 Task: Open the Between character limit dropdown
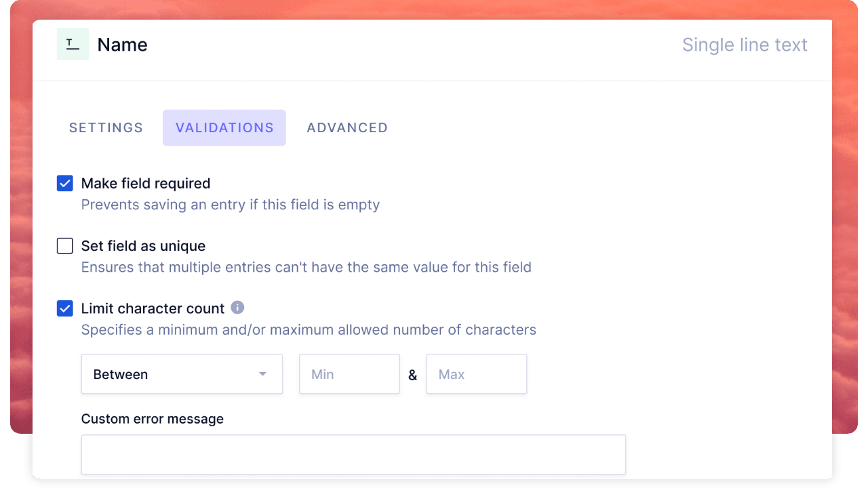click(181, 374)
